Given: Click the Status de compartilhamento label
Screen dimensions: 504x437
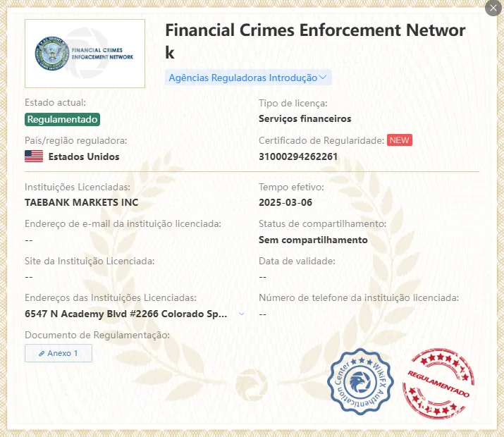Looking at the screenshot, I should [322, 224].
